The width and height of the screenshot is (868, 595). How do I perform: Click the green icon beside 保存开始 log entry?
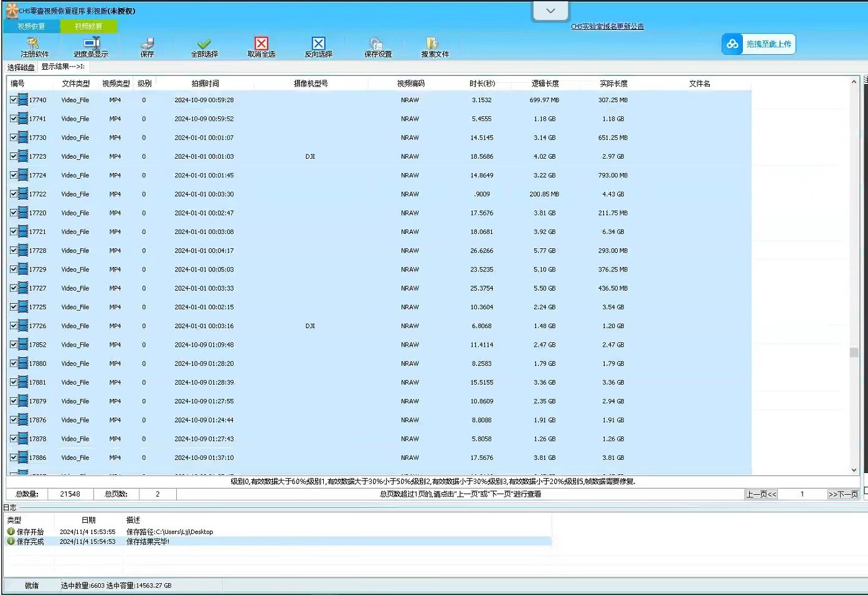11,532
